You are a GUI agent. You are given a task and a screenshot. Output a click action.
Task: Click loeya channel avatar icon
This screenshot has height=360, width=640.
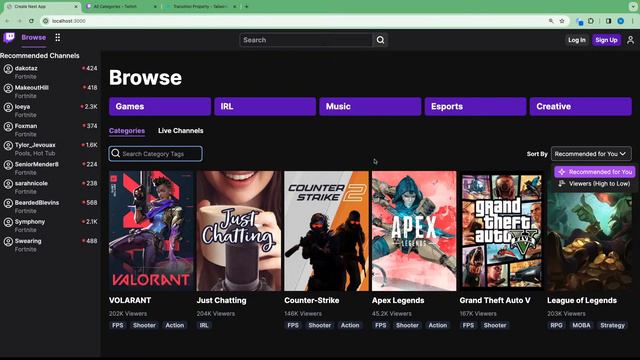pos(8,107)
